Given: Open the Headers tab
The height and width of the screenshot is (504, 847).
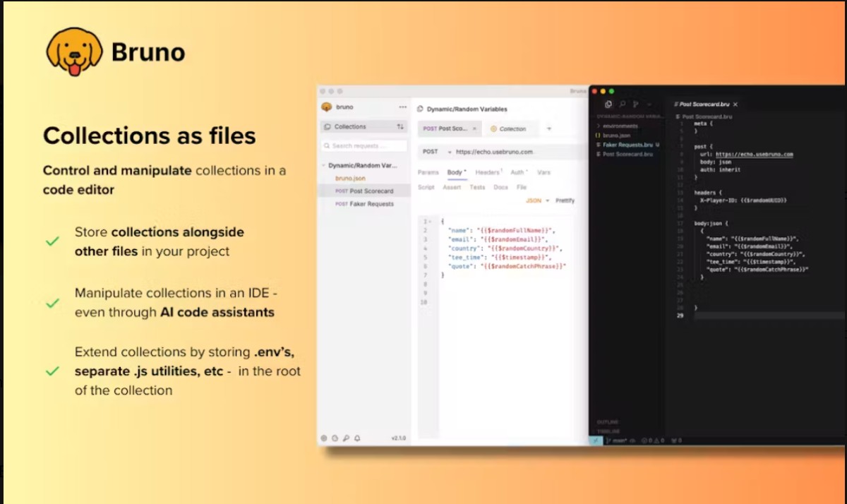Looking at the screenshot, I should [488, 172].
